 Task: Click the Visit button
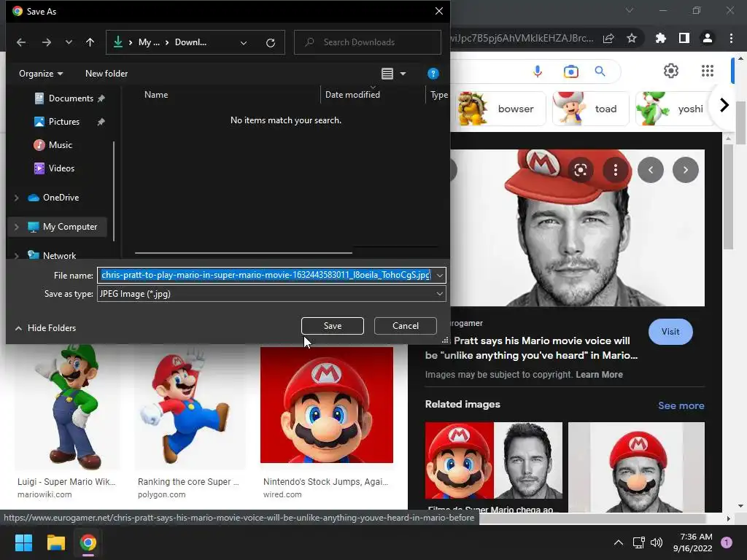coord(670,332)
